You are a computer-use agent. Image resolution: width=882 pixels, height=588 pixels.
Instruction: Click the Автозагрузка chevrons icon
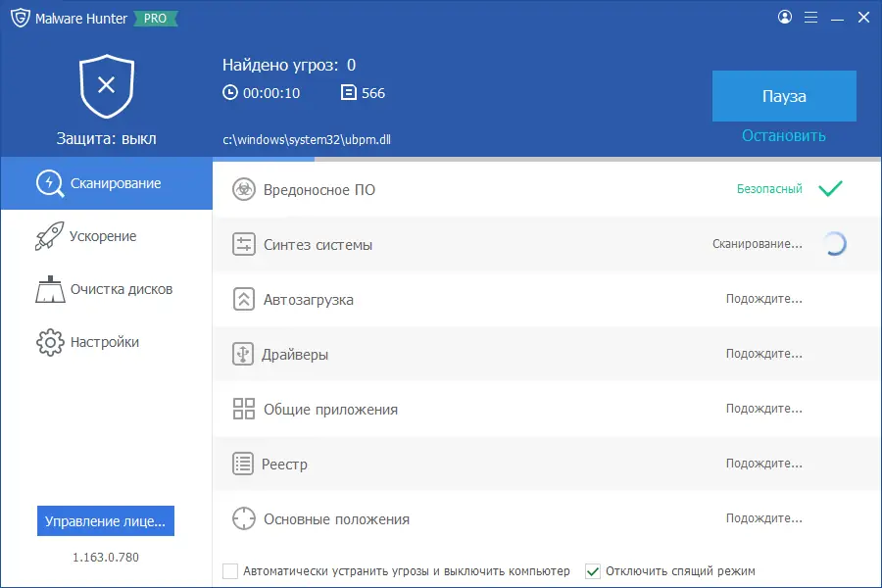click(244, 300)
